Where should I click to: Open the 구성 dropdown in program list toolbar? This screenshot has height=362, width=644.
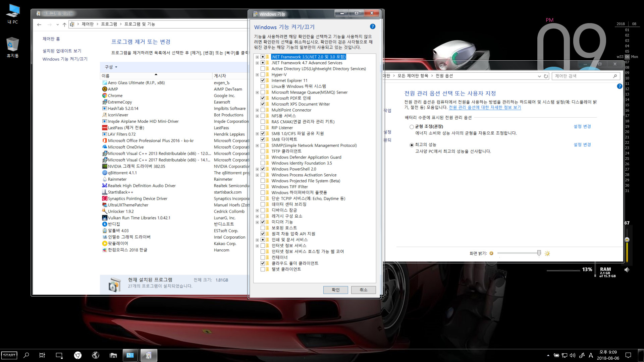pyautogui.click(x=111, y=67)
